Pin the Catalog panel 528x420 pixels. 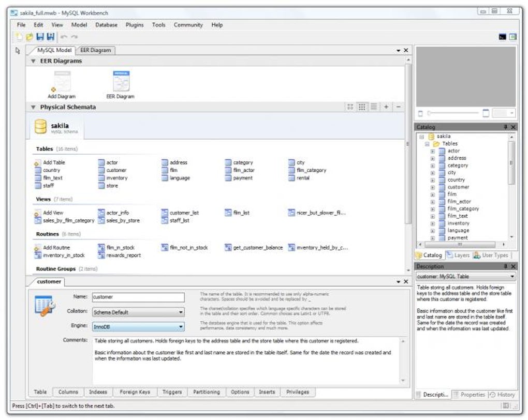(505, 127)
